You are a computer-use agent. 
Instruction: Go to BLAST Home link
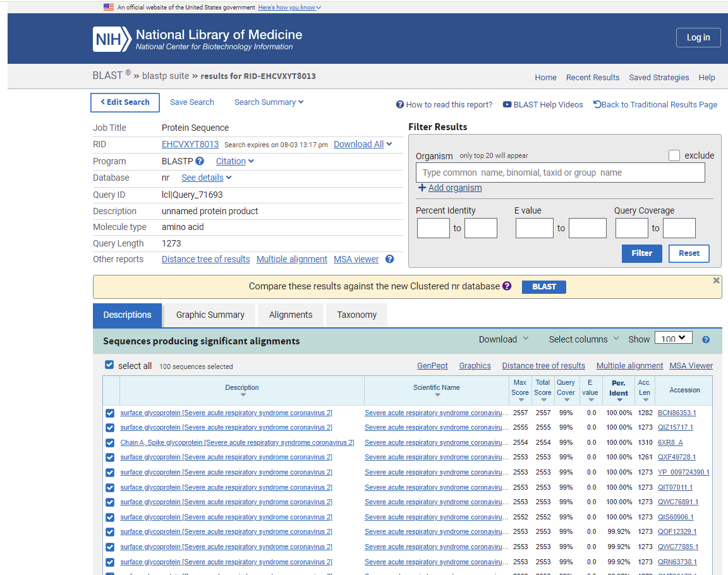(545, 78)
